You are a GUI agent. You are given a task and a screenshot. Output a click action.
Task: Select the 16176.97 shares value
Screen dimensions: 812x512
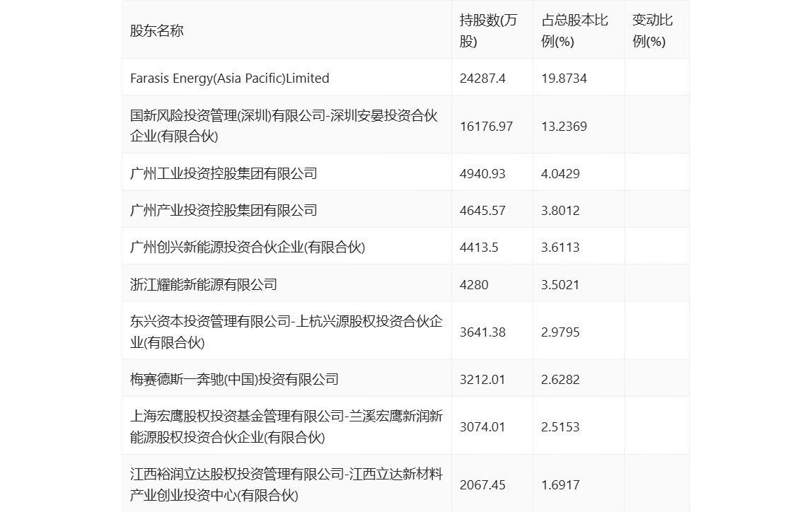pyautogui.click(x=486, y=127)
